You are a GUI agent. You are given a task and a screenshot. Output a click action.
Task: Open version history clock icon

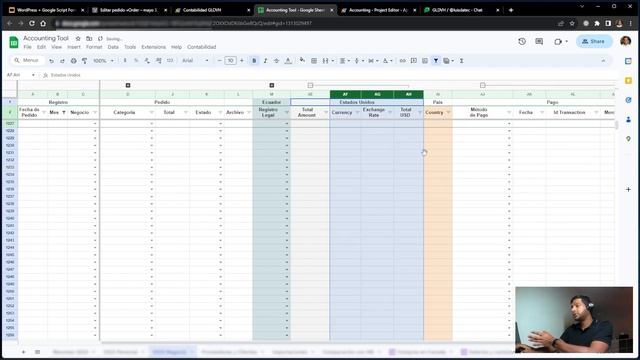coord(522,42)
